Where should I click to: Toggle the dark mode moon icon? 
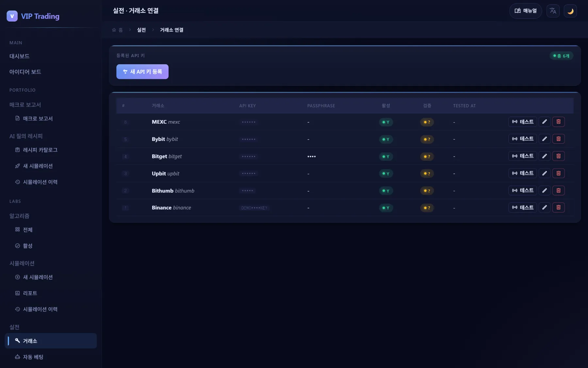coord(570,11)
